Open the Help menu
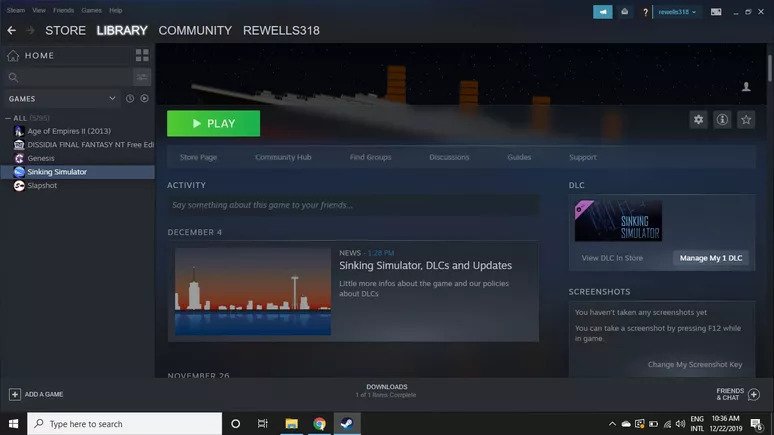This screenshot has width=774, height=435. (x=116, y=10)
